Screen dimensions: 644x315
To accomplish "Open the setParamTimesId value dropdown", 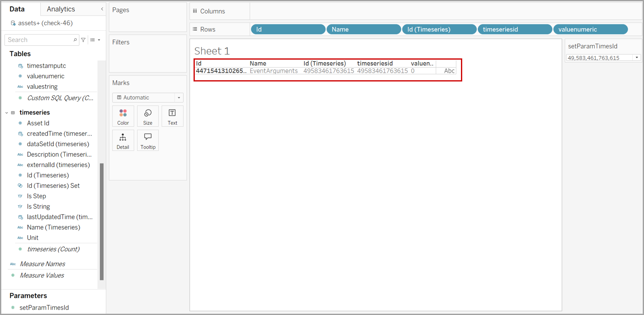I will 637,58.
